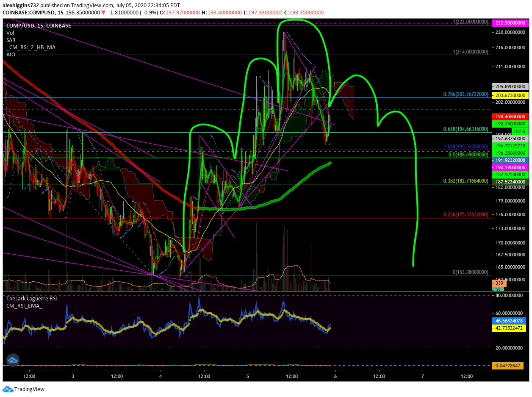Click 173.00000000 on the price axis
The width and height of the screenshot is (532, 397).
[x=511, y=229]
